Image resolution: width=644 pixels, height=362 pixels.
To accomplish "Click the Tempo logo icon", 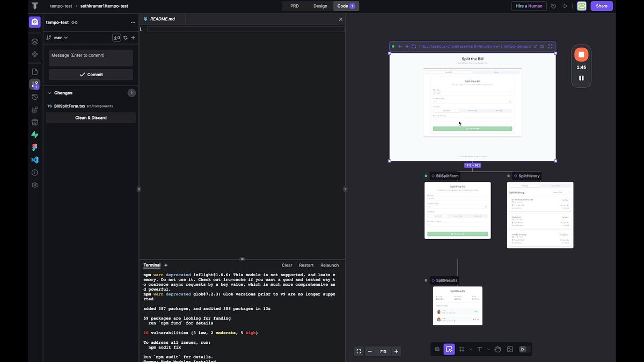I will (x=35, y=6).
